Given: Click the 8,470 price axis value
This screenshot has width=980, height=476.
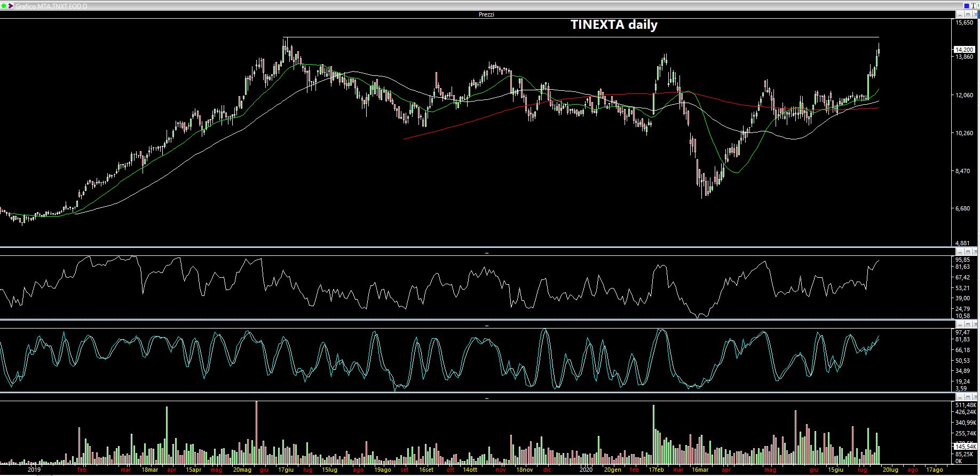Looking at the screenshot, I should [x=962, y=171].
